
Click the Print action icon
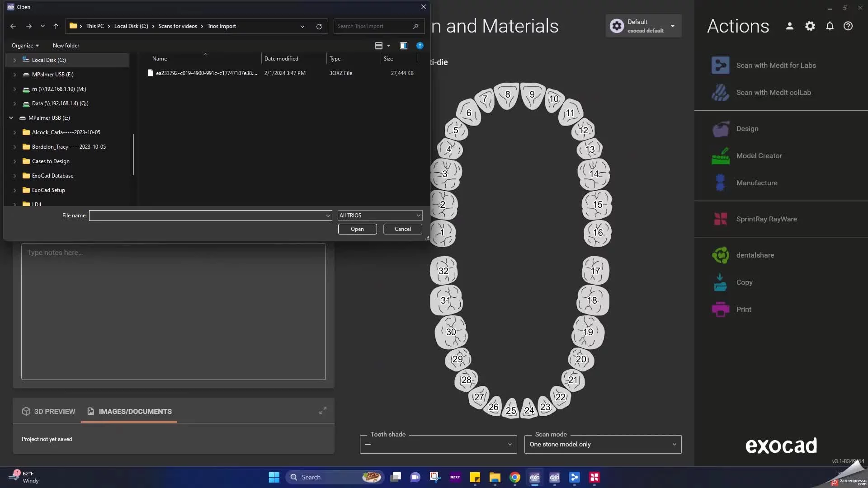pyautogui.click(x=720, y=310)
